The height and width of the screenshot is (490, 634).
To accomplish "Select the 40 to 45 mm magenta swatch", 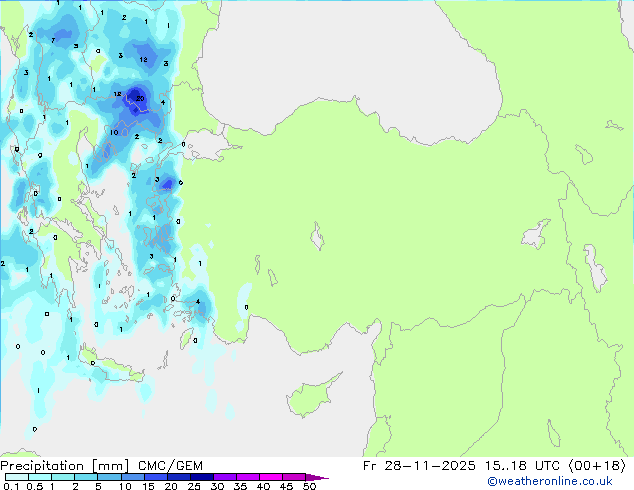I will 271,477.
